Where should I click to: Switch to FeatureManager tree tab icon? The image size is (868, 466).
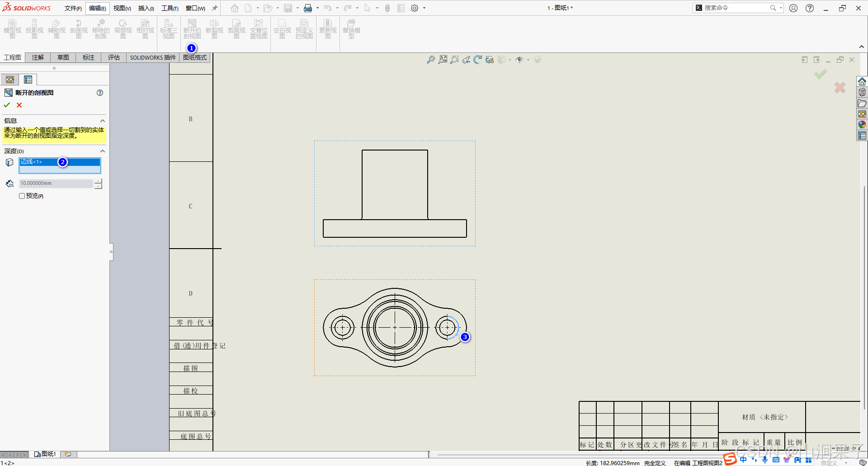tap(10, 80)
